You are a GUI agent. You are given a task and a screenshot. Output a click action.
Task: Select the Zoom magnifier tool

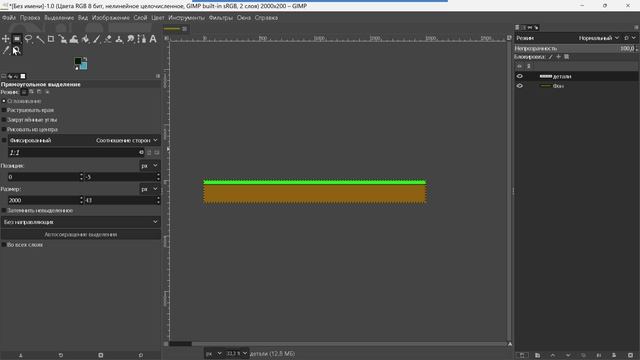(x=17, y=50)
